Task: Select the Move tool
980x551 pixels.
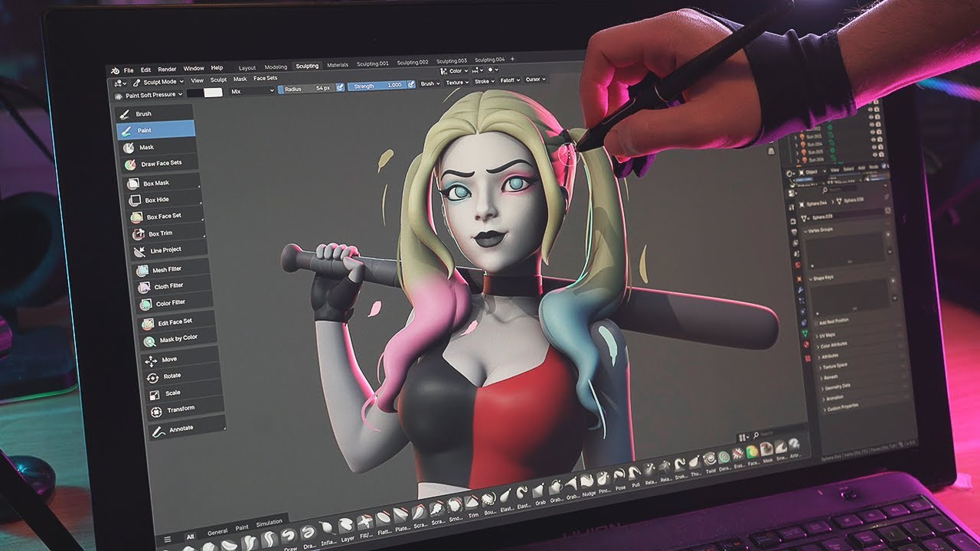Action: [181, 360]
